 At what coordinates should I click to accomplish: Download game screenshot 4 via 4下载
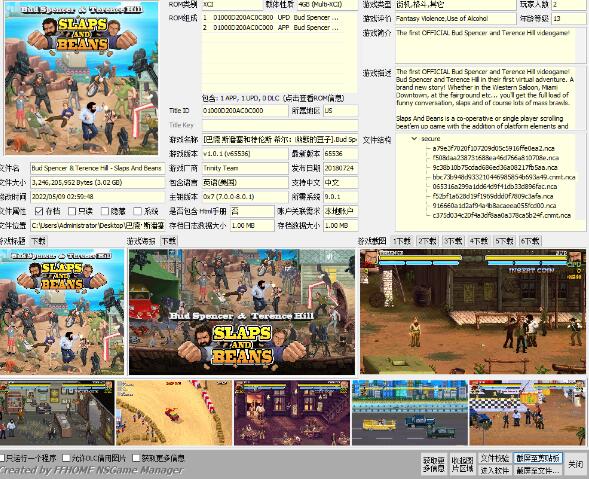[479, 241]
